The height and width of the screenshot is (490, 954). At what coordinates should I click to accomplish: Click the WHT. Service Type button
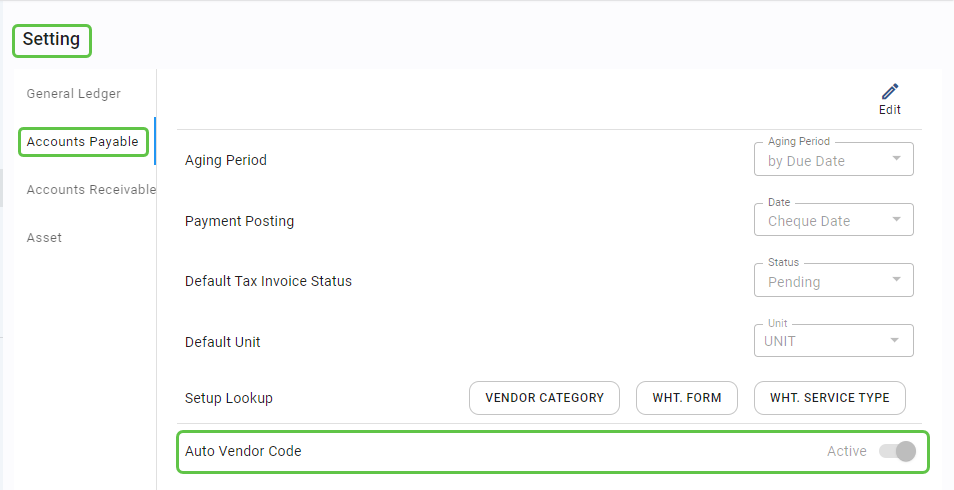829,398
